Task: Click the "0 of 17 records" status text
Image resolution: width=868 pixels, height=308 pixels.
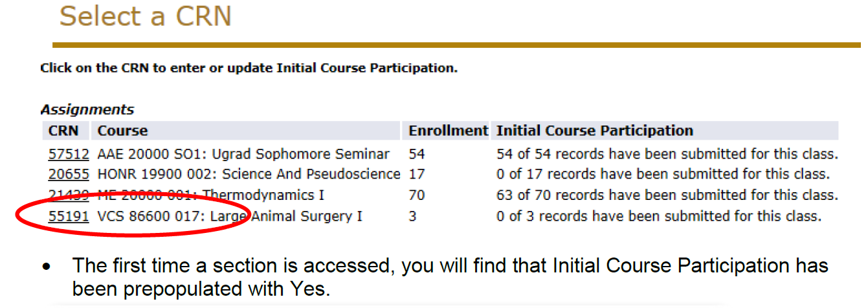Action: [663, 174]
